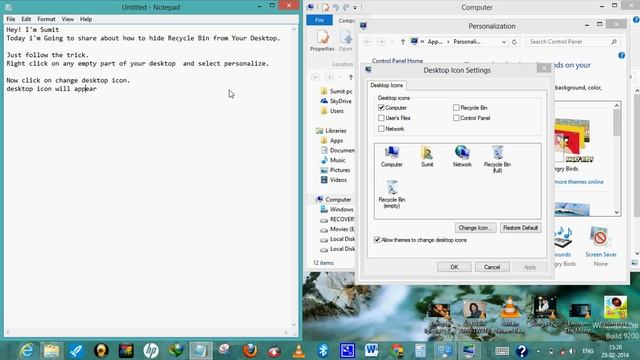Open File Explorer from the taskbar

51,351
